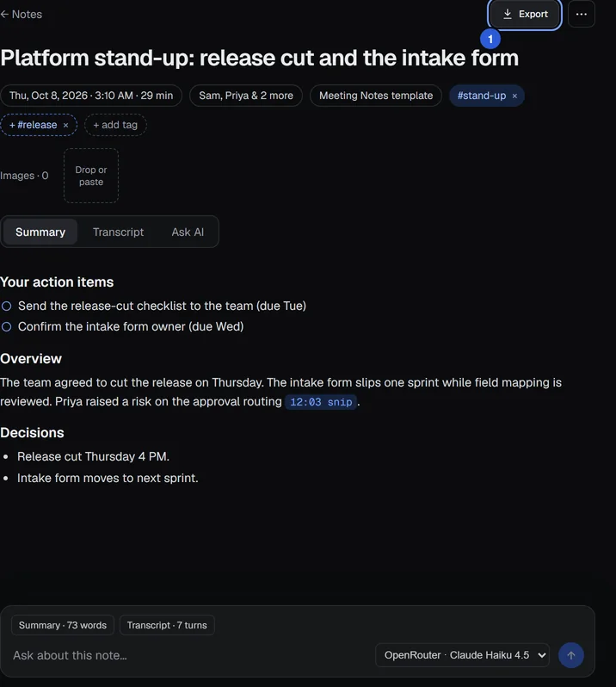Click the send arrow button
Screen dimensions: 616x687
pyautogui.click(x=571, y=655)
